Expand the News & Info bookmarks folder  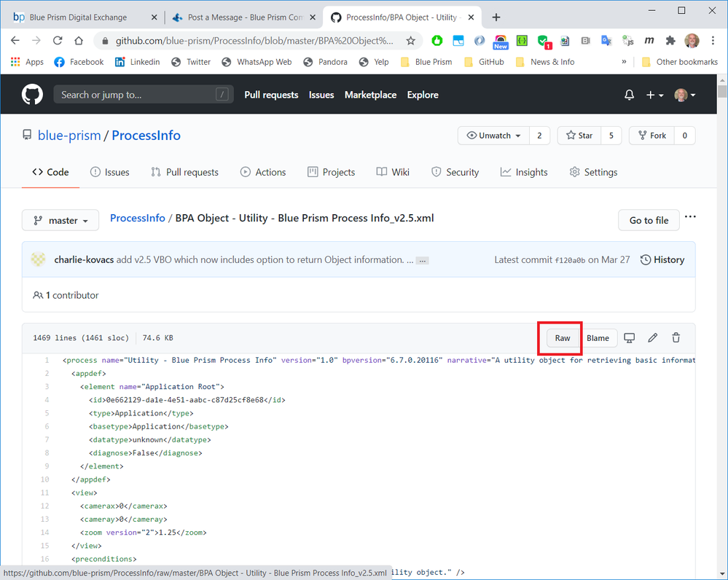tap(545, 62)
